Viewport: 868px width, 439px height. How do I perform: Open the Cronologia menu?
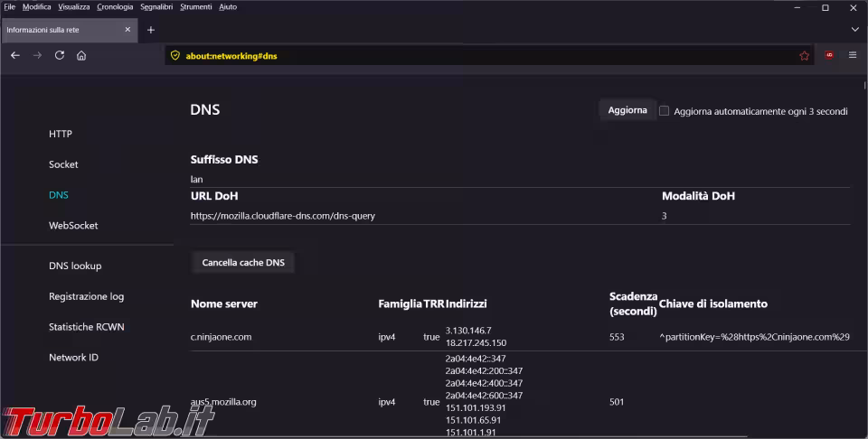tap(115, 7)
